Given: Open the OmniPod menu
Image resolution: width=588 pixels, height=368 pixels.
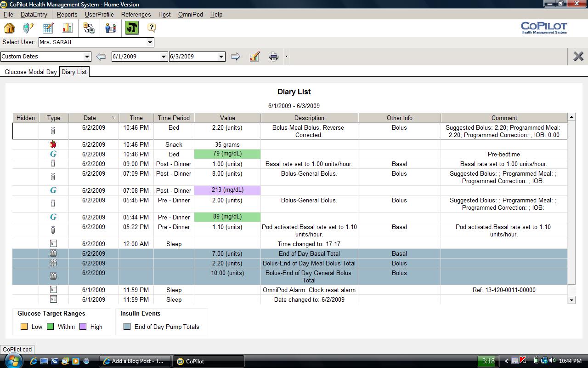Looking at the screenshot, I should coord(191,14).
